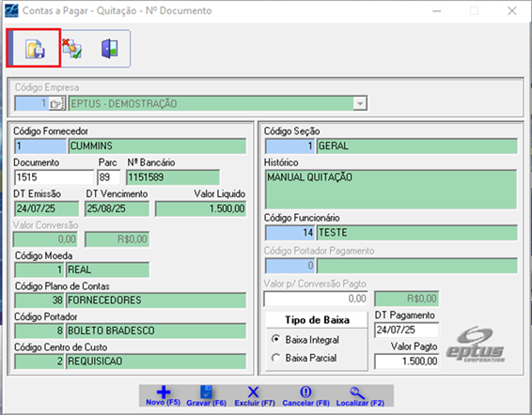Click the DT Pagamento date field

[x=406, y=330]
